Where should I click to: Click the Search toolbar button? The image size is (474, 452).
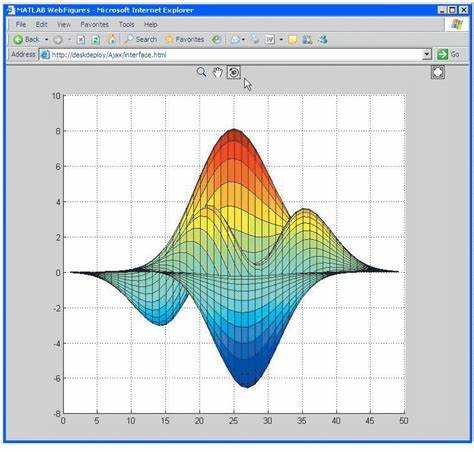[x=140, y=40]
